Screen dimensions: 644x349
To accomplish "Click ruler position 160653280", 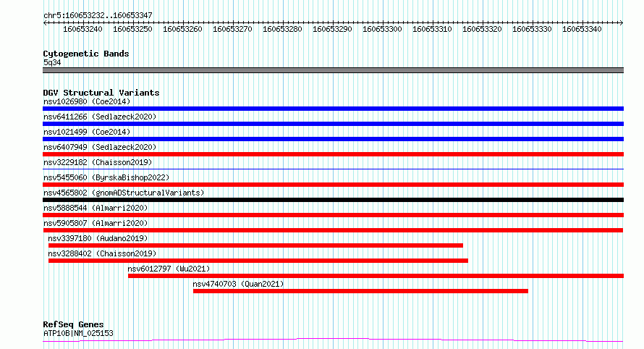I will click(x=282, y=29).
